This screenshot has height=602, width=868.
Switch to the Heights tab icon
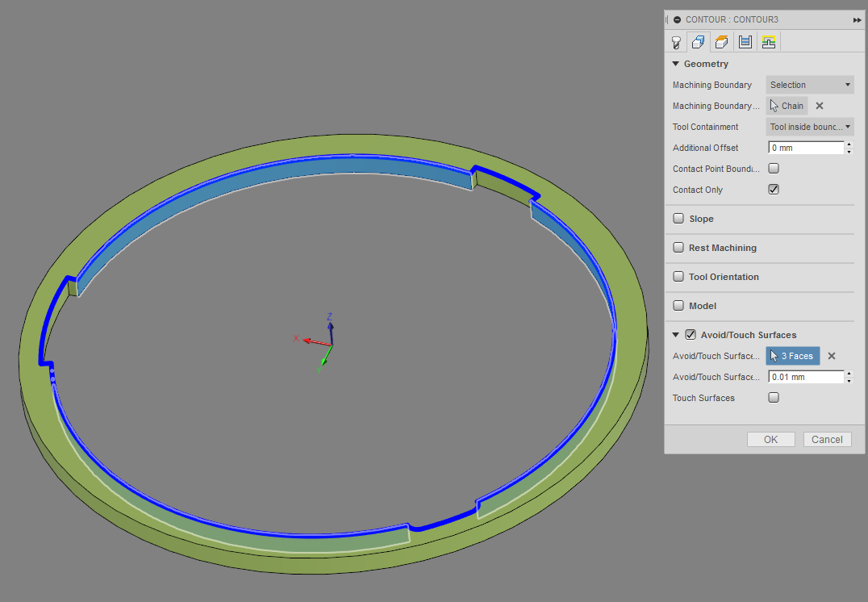(x=721, y=41)
